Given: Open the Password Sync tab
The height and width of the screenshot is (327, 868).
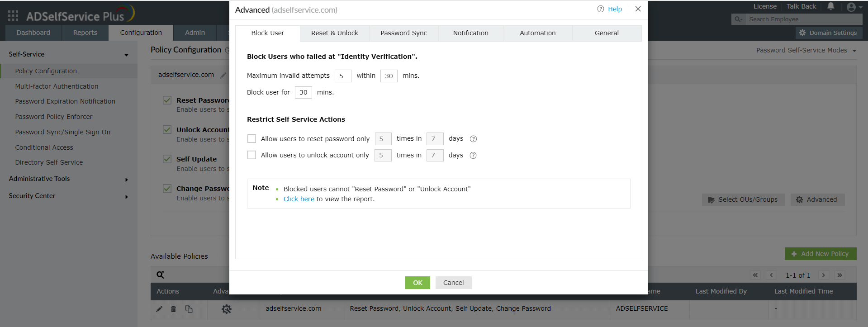Looking at the screenshot, I should coord(403,33).
